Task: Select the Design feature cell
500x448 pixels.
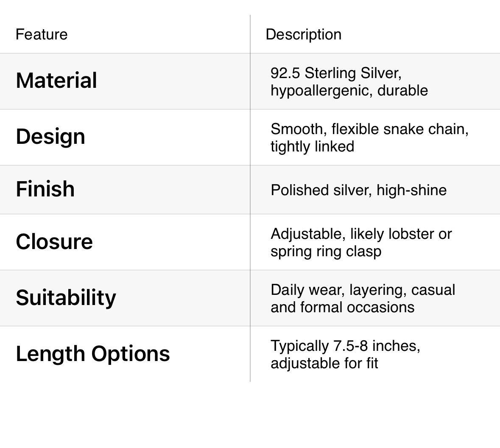Action: (x=50, y=137)
